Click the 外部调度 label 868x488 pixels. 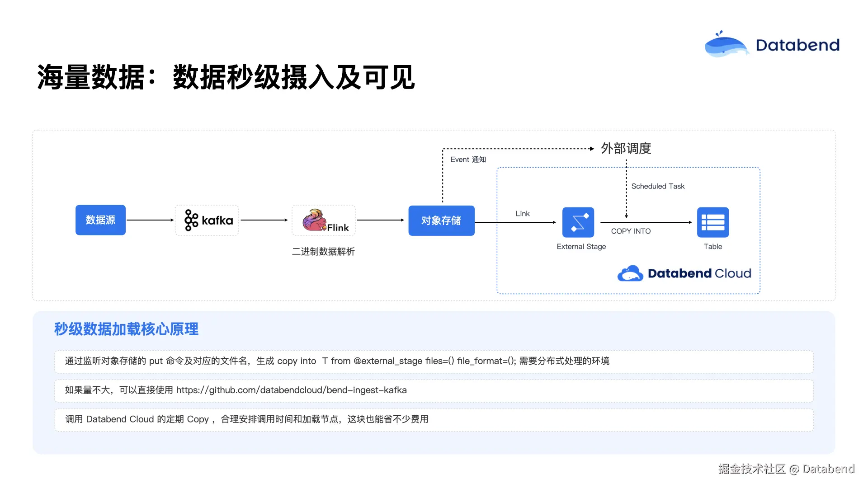tap(626, 148)
